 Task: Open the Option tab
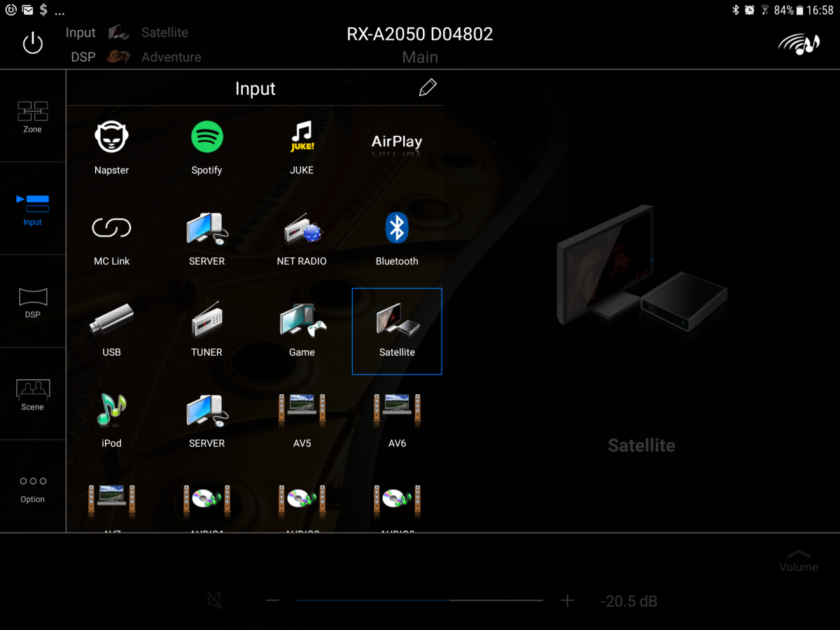click(33, 486)
